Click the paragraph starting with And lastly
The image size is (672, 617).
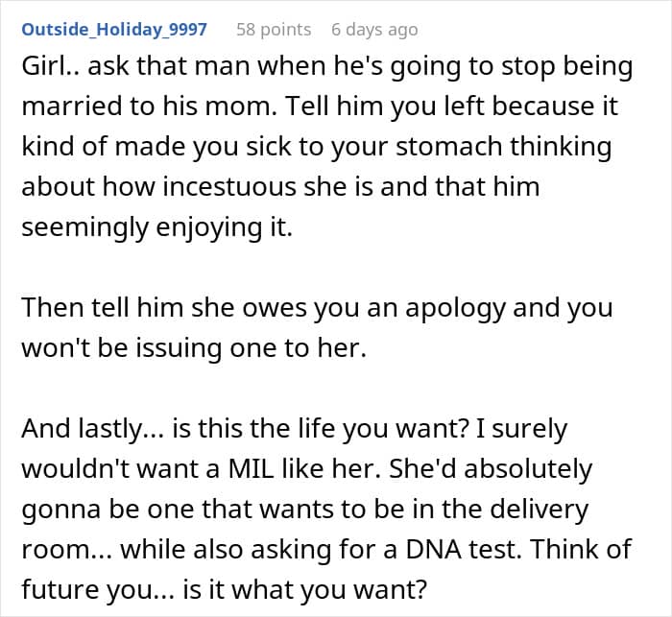coord(326,509)
